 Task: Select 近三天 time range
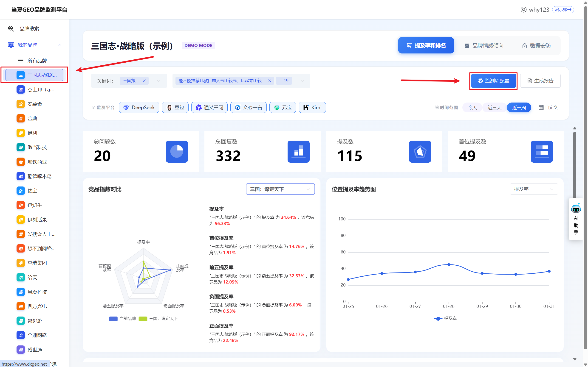pyautogui.click(x=494, y=107)
